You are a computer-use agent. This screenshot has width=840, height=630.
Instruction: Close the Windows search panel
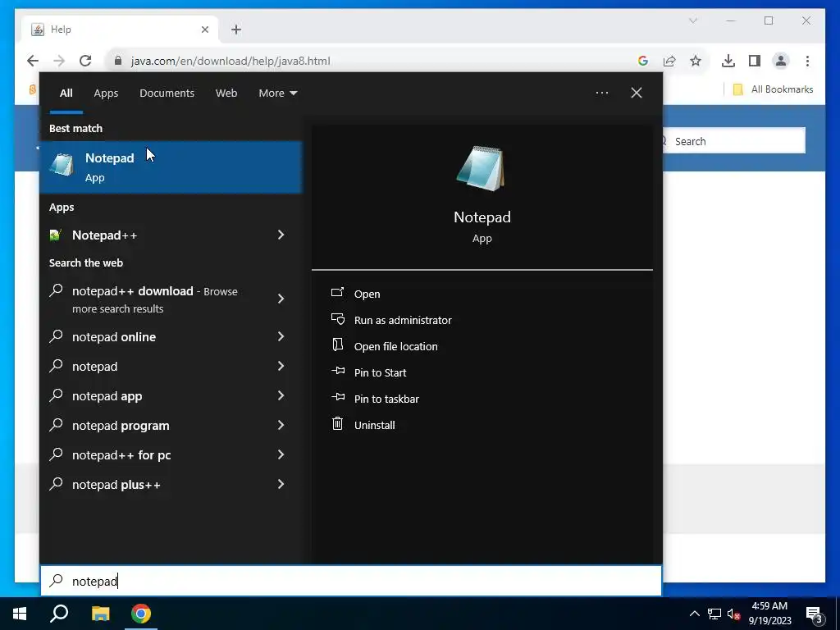637,93
